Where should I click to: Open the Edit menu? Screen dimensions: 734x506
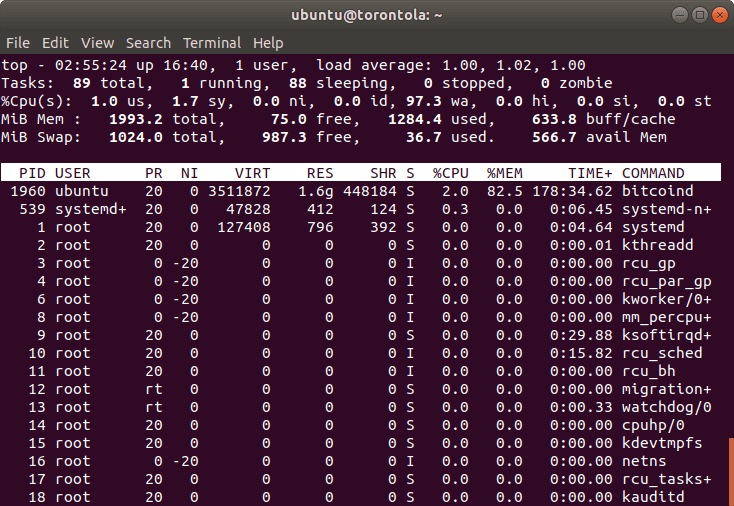coord(55,43)
